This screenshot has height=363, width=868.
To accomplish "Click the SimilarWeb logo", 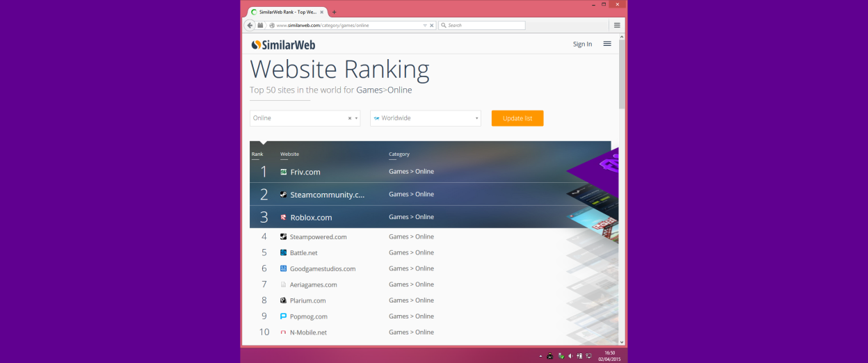I will coord(283,45).
